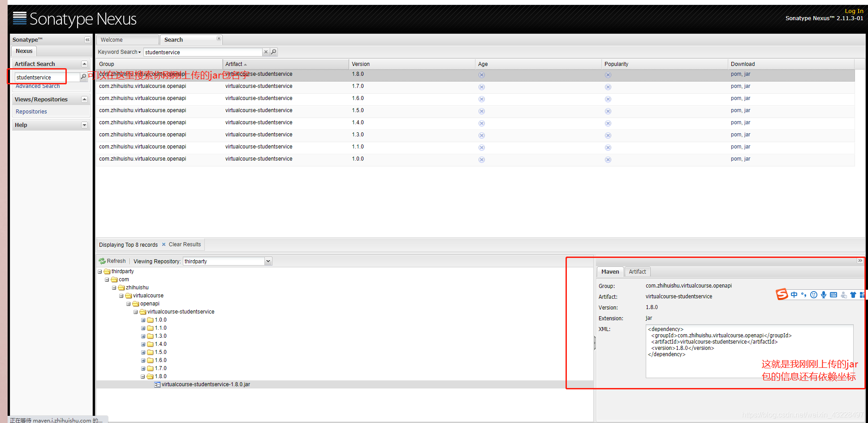The width and height of the screenshot is (868, 423).
Task: Click the com folder icon in tree
Action: [x=114, y=280]
